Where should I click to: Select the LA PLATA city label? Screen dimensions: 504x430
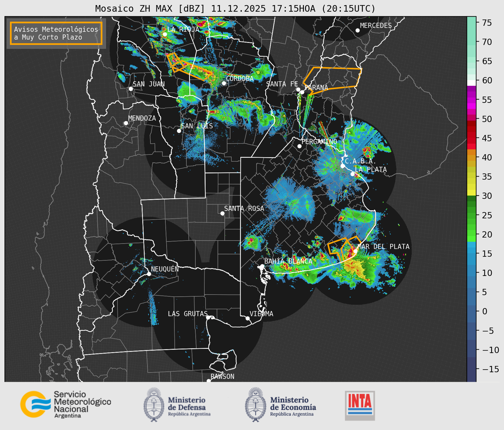371,170
